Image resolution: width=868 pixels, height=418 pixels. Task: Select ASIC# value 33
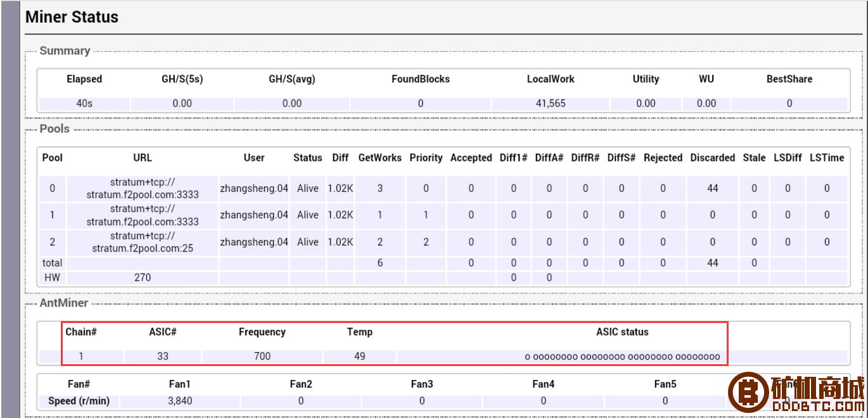pos(163,356)
